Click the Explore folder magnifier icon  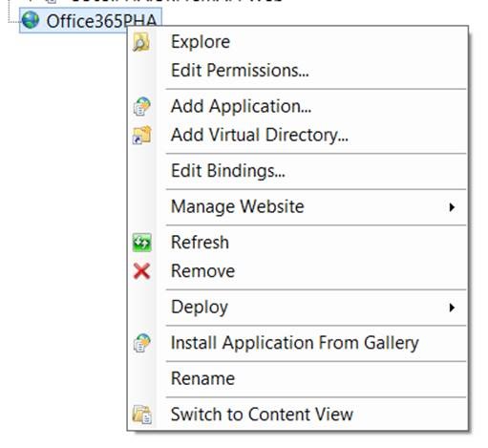pyautogui.click(x=141, y=42)
